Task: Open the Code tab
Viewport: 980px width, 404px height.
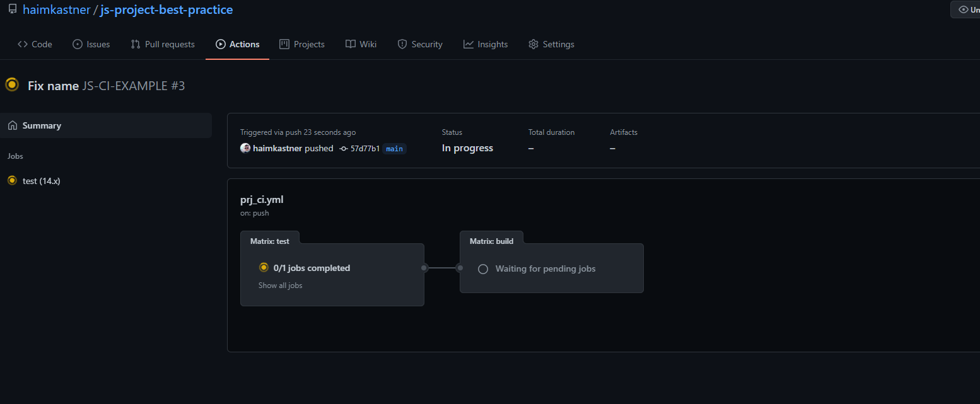Action: click(x=35, y=44)
